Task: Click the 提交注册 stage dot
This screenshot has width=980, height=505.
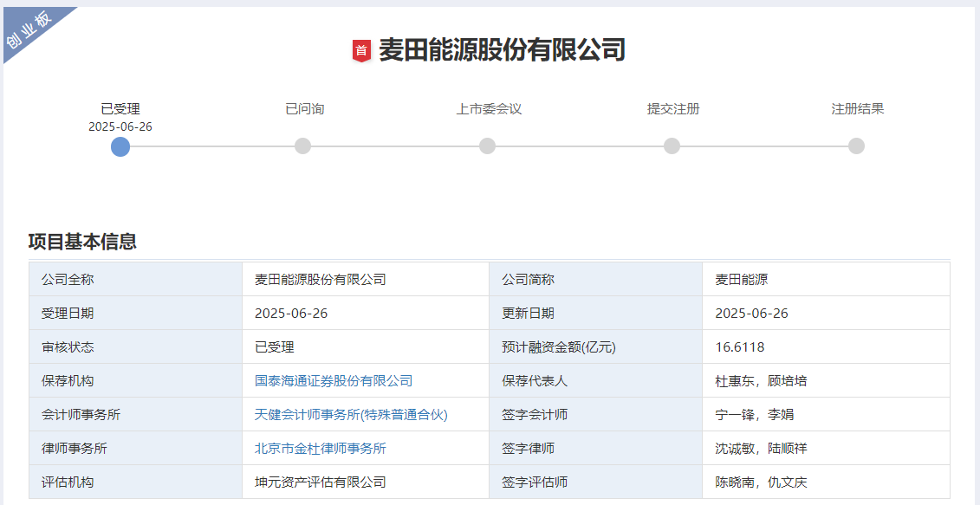Action: click(671, 146)
